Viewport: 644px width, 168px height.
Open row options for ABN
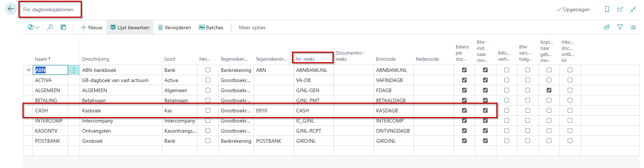74,70
